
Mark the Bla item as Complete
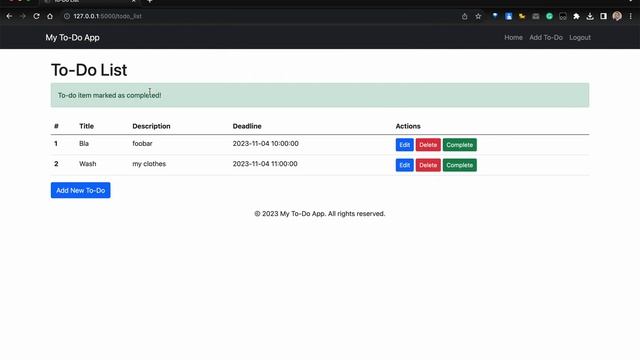pos(460,145)
